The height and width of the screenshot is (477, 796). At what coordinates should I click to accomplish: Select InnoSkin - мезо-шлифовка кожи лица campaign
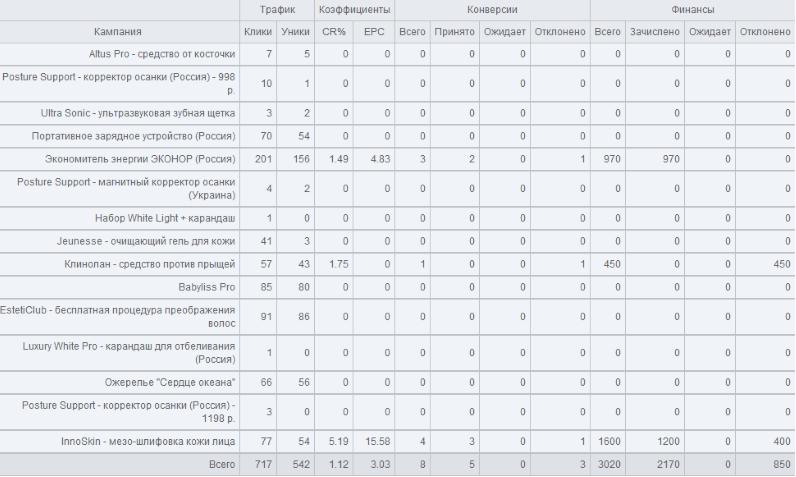(x=148, y=441)
